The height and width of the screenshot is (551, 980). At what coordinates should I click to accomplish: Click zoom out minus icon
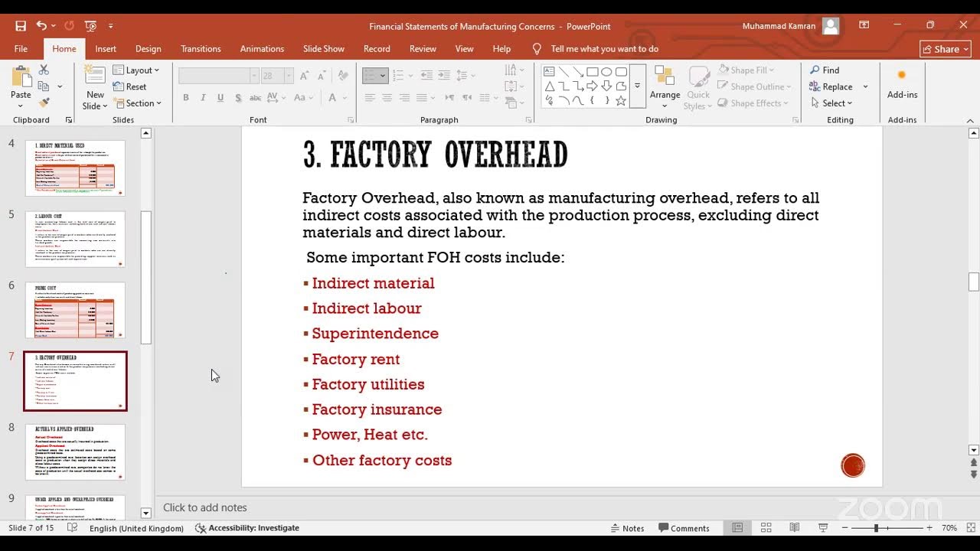844,528
